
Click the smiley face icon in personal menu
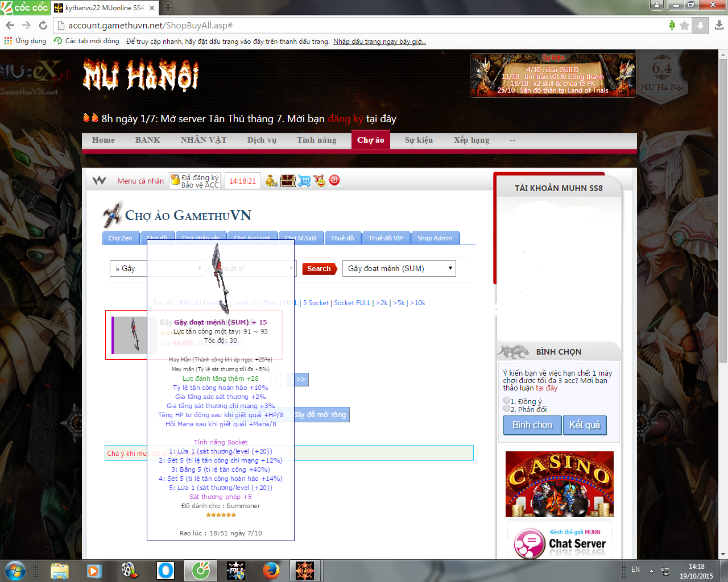(x=320, y=181)
